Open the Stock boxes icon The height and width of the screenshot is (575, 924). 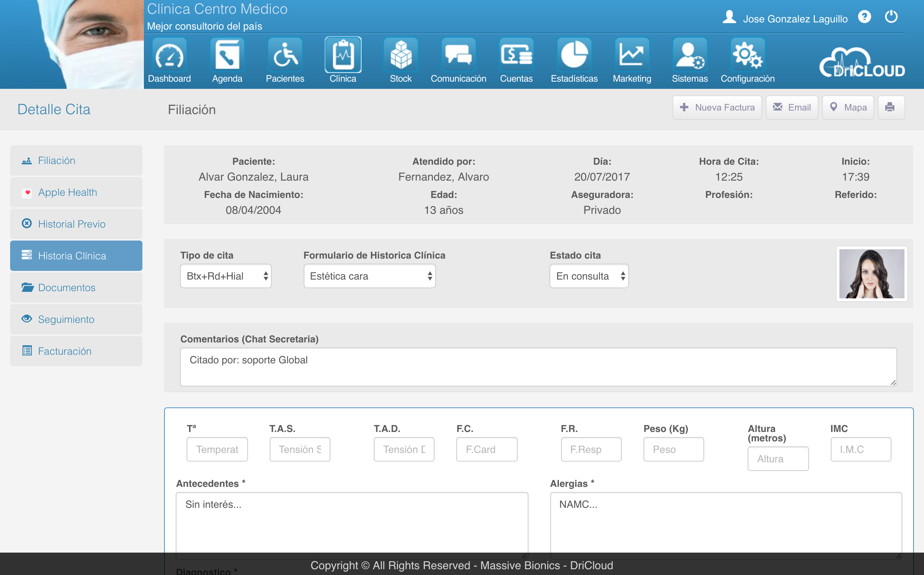coord(401,55)
